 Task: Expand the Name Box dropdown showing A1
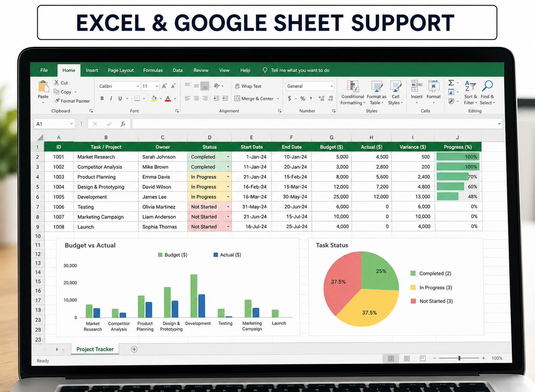click(72, 124)
